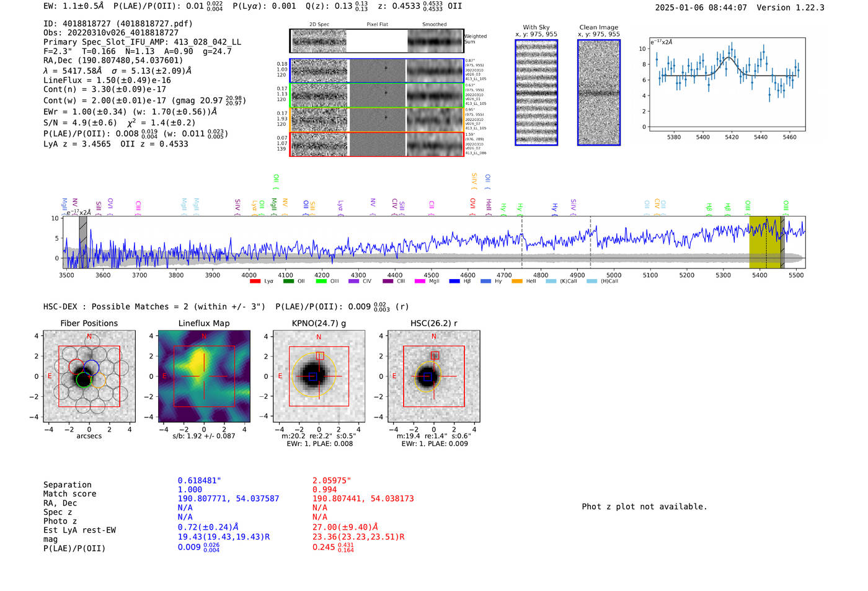The width and height of the screenshot is (868, 591).
Task: Click the Weighted Sum 2D spec strip
Action: pos(376,41)
